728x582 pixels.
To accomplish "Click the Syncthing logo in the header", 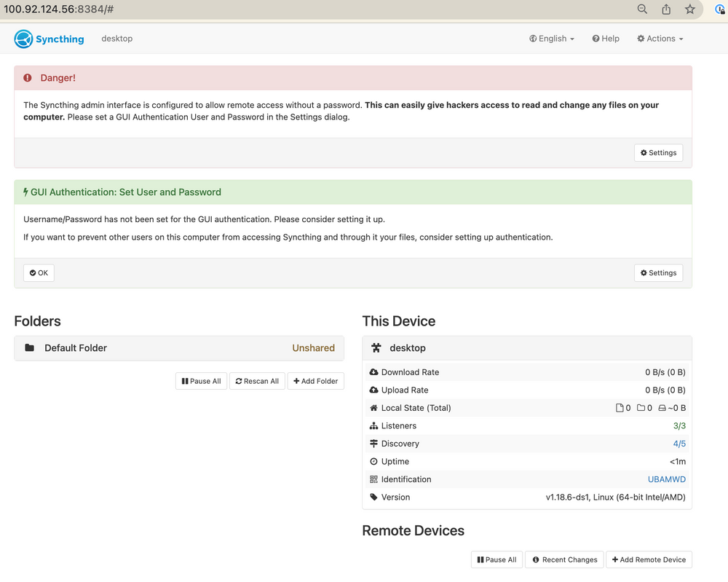I will (23, 39).
